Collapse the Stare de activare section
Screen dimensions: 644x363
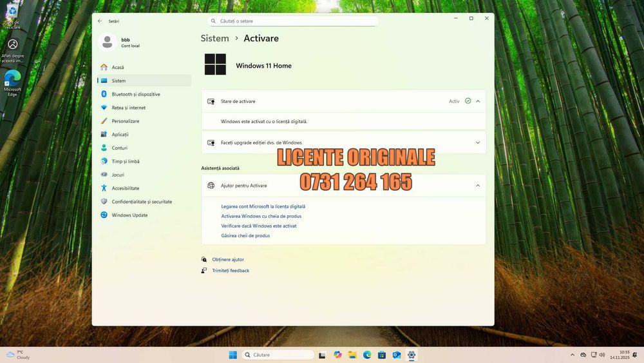tap(478, 101)
